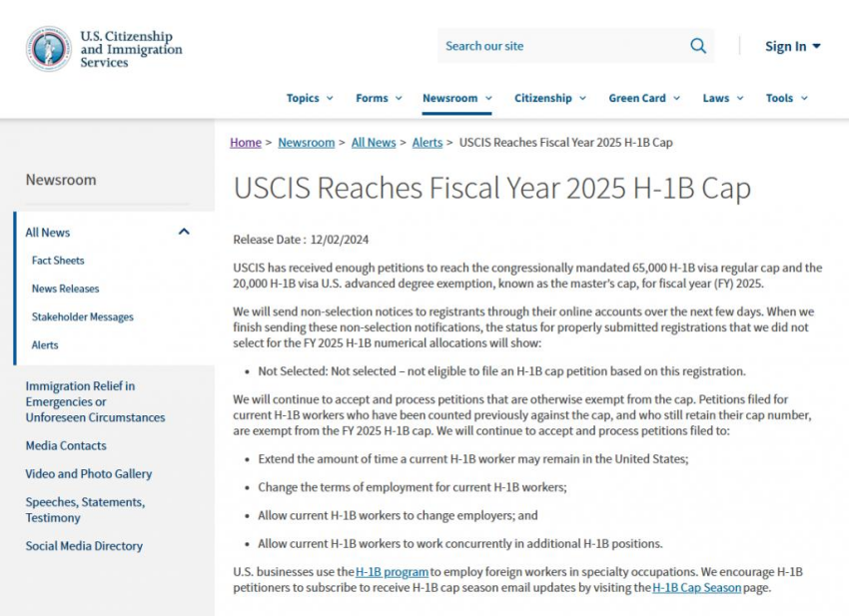The image size is (850, 616).
Task: Open the Media Contacts link
Action: 66,446
